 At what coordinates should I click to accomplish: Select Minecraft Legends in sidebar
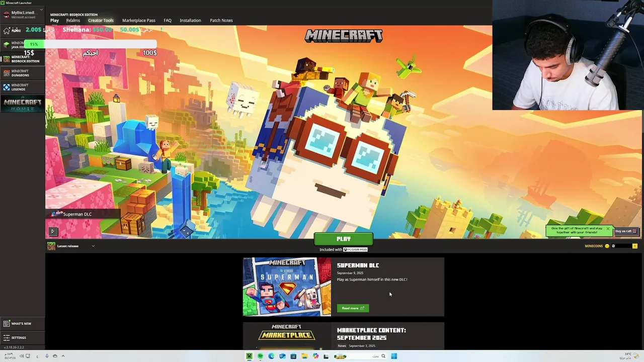point(22,87)
